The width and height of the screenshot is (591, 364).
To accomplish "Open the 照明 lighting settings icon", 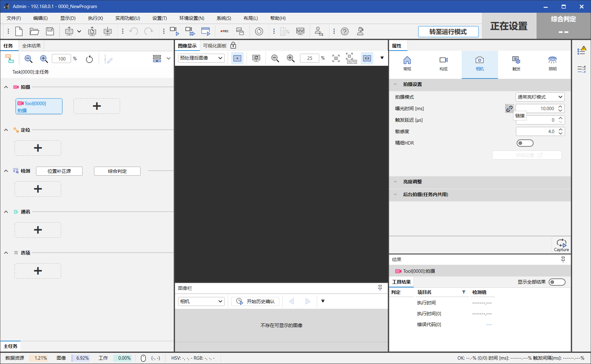I will tap(552, 63).
